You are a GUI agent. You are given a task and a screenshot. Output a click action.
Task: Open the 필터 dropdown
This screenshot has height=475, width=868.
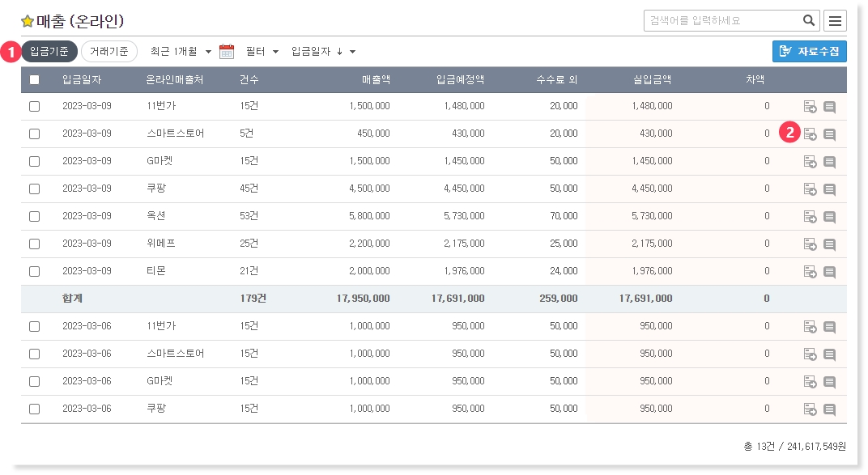(262, 52)
